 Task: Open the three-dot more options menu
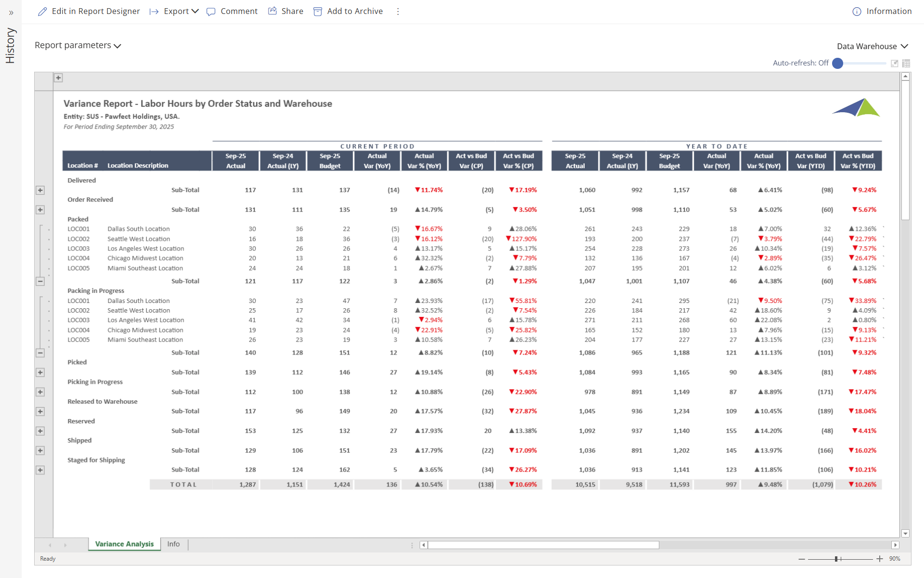click(398, 12)
